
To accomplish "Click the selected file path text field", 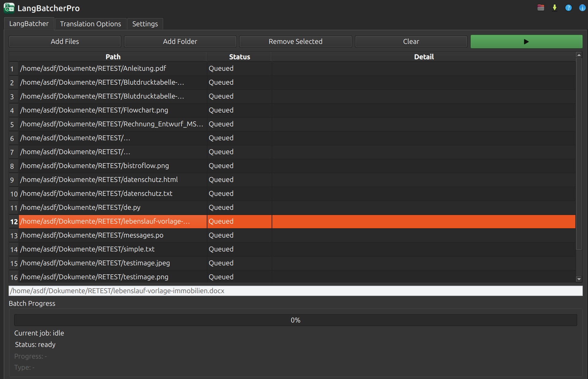I will pos(295,291).
